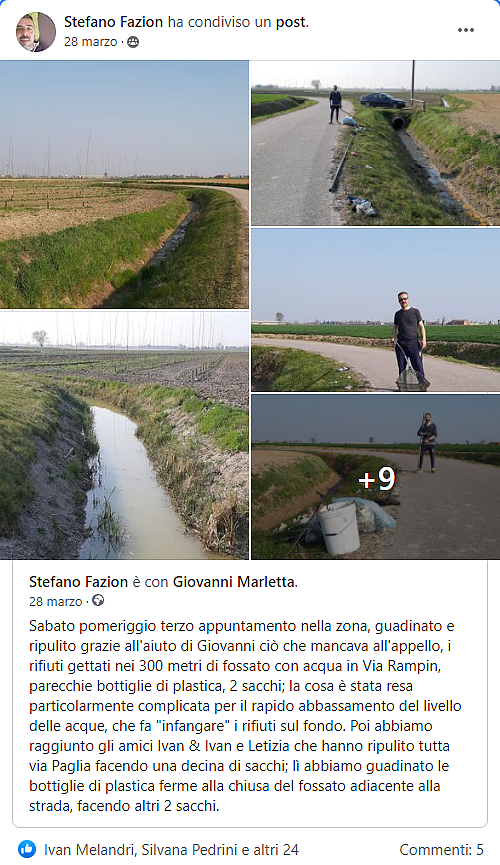
Task: Open the photo with parked car on road
Action: pyautogui.click(x=376, y=143)
